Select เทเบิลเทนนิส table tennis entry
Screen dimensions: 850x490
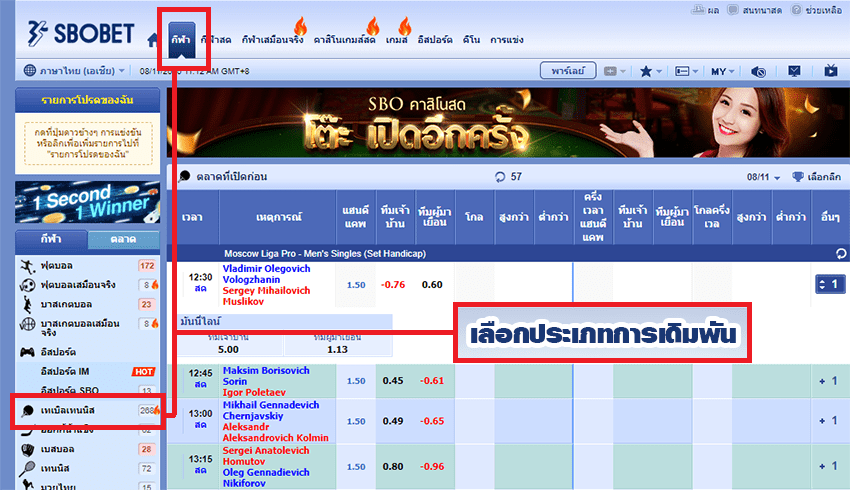point(88,410)
